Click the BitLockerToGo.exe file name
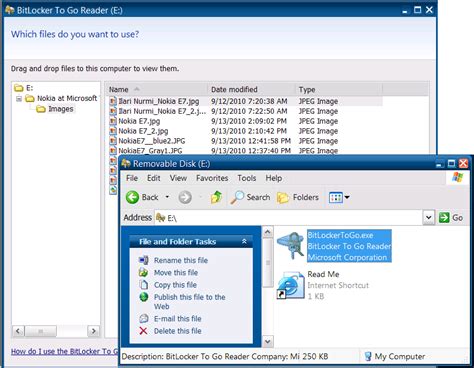The height and width of the screenshot is (368, 474). click(x=340, y=235)
